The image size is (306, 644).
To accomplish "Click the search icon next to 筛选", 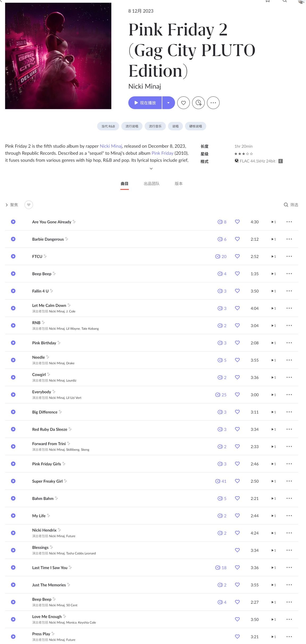I will point(286,205).
